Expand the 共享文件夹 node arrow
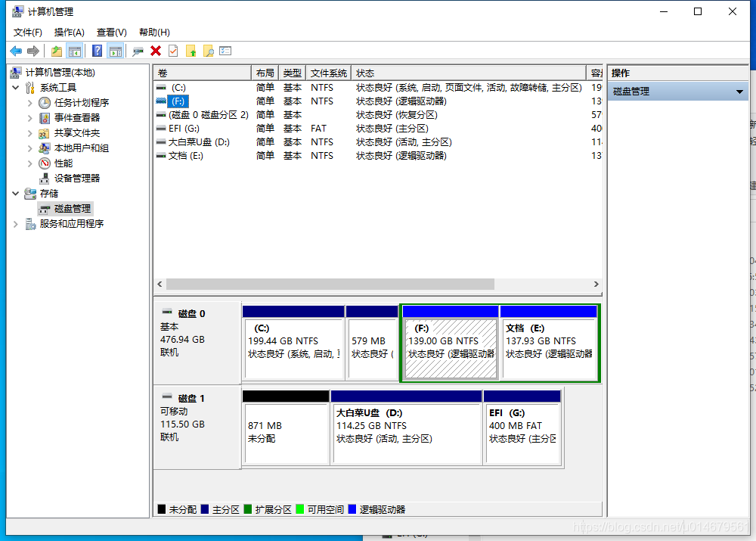The image size is (756, 541). (30, 132)
